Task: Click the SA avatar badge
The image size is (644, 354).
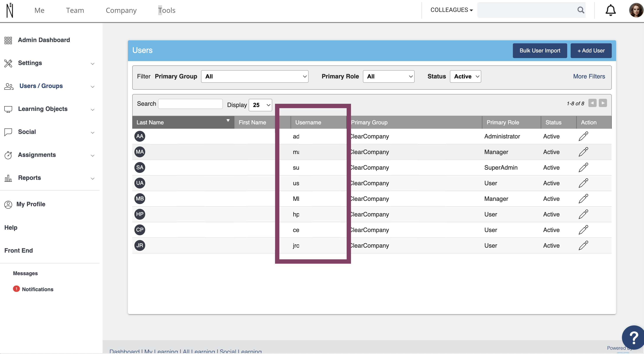Action: point(140,167)
